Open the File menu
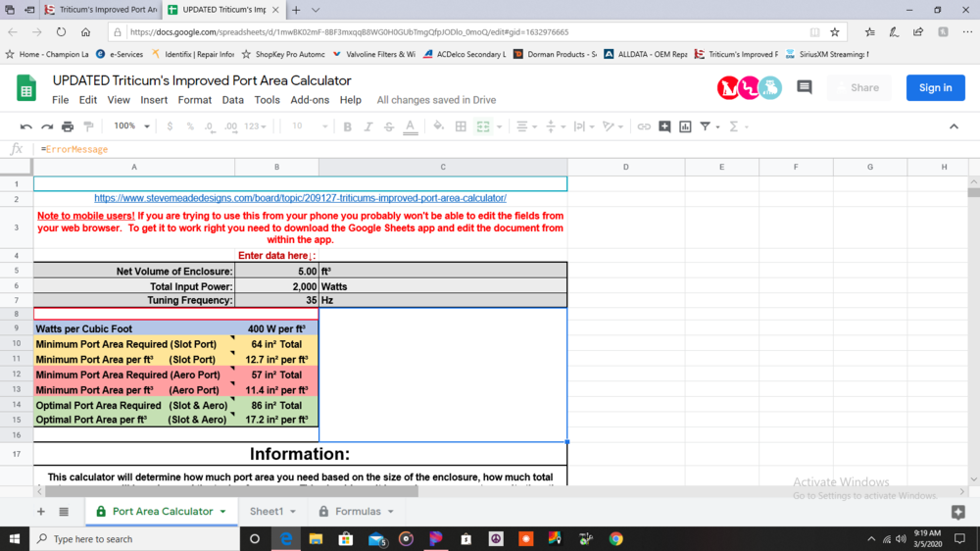 (60, 100)
